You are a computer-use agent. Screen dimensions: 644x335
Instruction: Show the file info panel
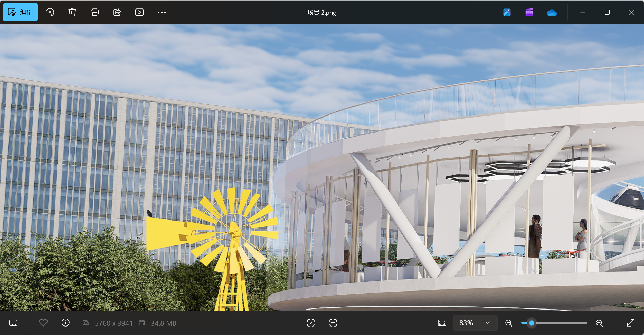click(x=65, y=323)
